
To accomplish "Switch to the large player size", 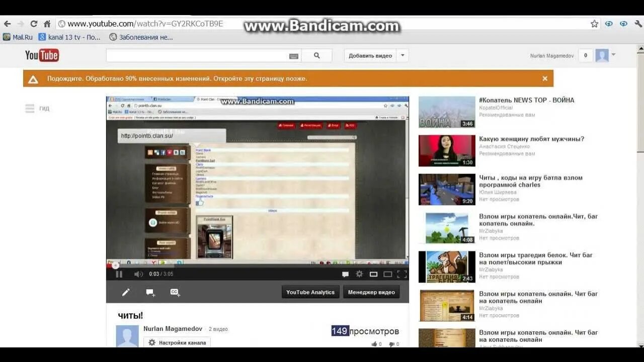I will coord(387,274).
